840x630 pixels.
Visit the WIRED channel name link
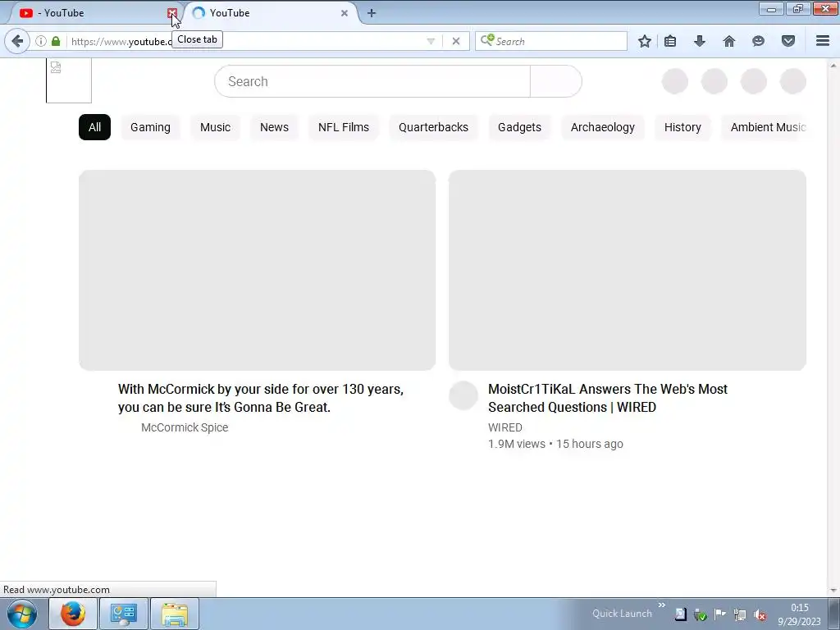(x=505, y=427)
